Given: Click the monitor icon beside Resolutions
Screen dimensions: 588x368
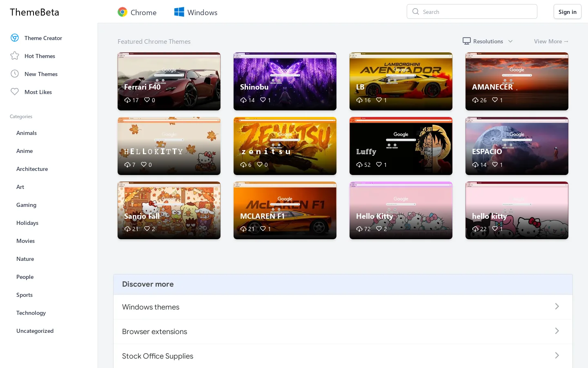Looking at the screenshot, I should (467, 41).
